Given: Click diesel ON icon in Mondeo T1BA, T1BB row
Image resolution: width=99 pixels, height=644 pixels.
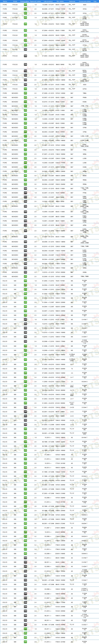Looking at the screenshot, I should click(25, 189).
